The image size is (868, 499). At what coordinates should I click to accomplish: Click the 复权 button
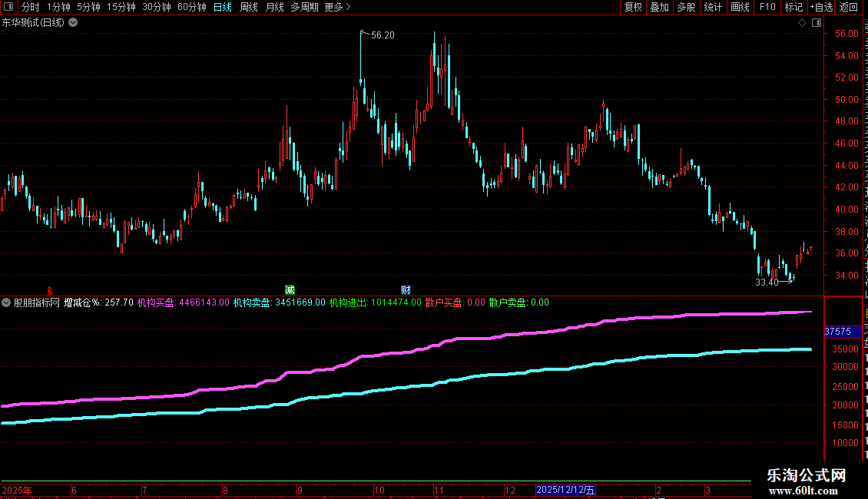(633, 7)
